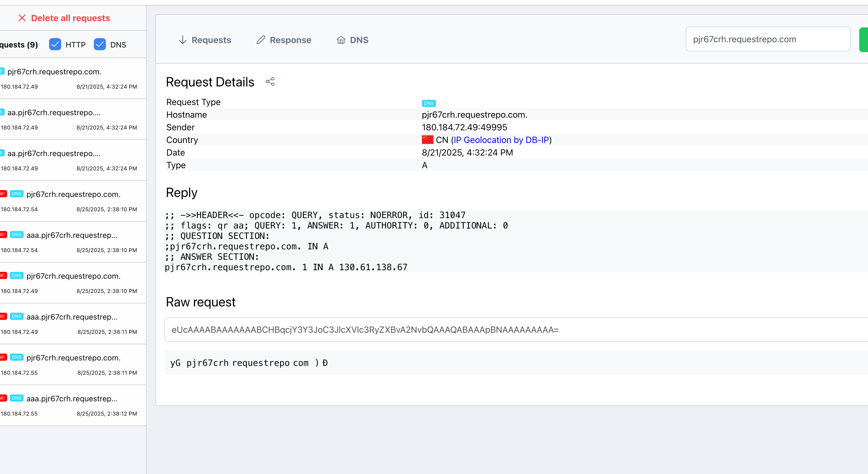Click the house DNS icon
This screenshot has width=868, height=474.
341,40
